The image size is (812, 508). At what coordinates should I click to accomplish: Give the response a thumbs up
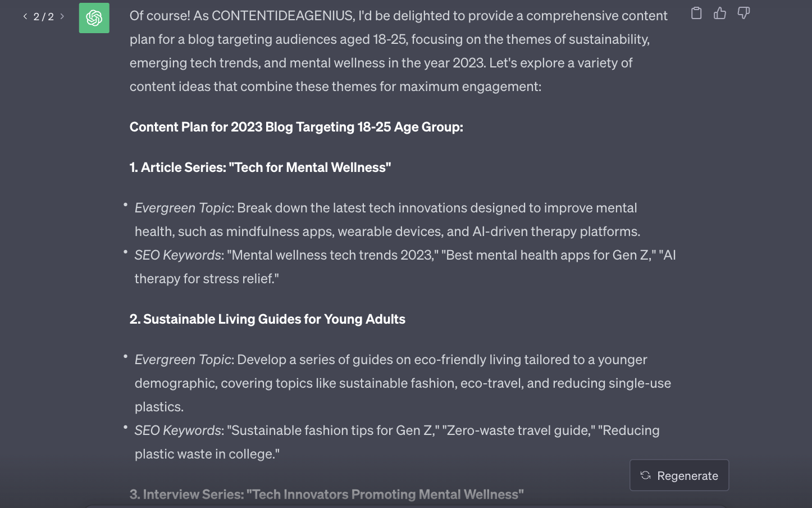(x=720, y=13)
